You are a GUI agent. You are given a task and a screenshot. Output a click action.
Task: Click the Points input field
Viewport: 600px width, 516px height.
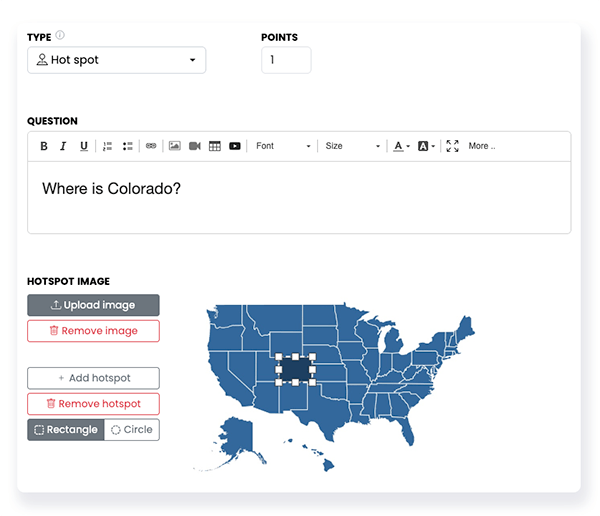click(286, 60)
